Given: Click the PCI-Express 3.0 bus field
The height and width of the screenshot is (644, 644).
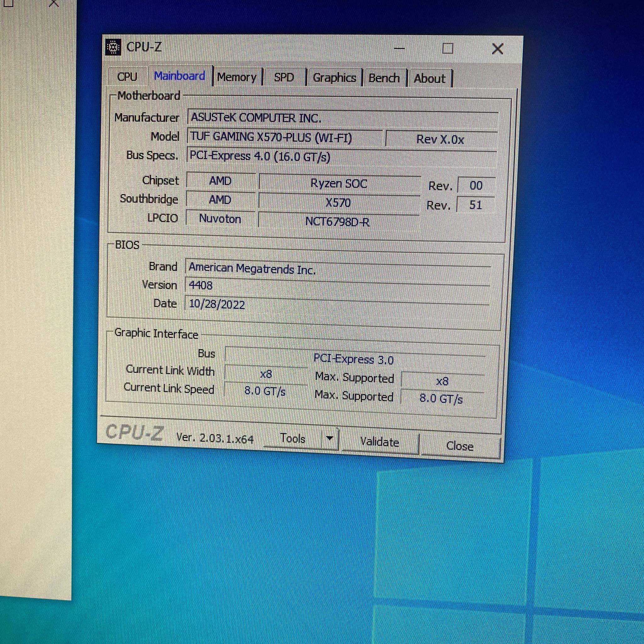Looking at the screenshot, I should point(354,359).
